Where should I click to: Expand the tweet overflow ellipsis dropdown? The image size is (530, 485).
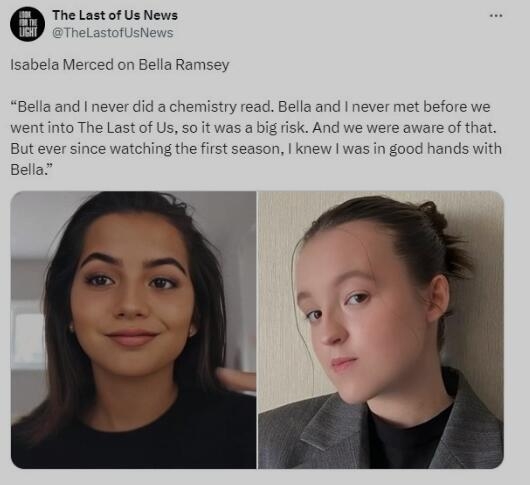[496, 16]
